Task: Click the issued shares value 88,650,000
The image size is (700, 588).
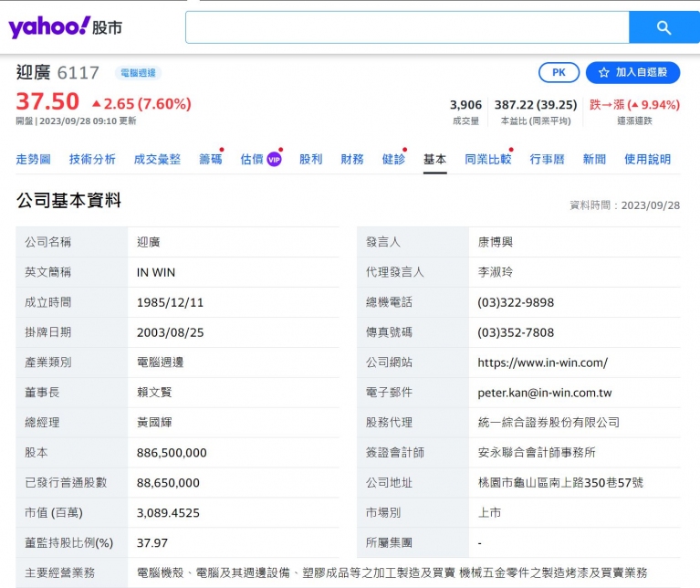Action: [168, 483]
